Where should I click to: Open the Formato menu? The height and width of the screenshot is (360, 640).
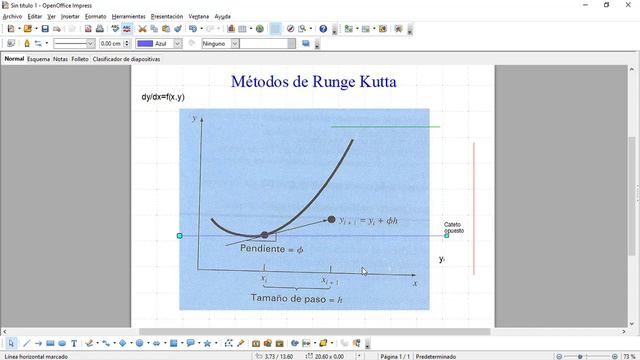96,16
